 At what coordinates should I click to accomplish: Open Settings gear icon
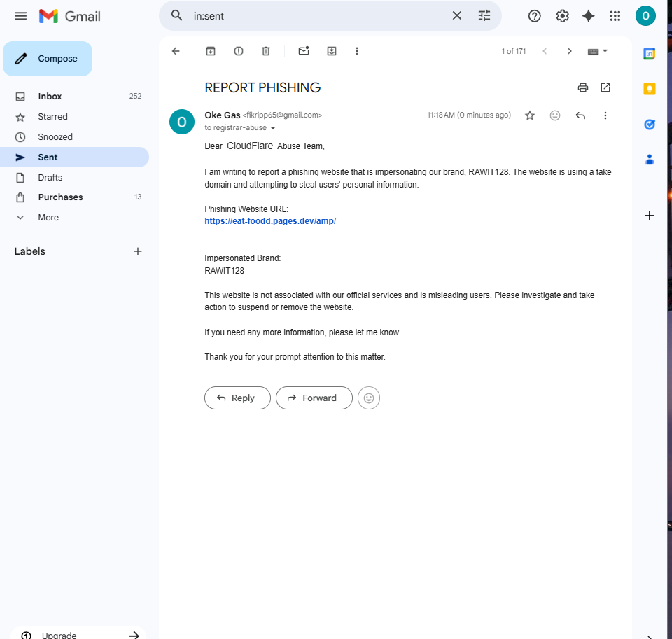tap(562, 16)
